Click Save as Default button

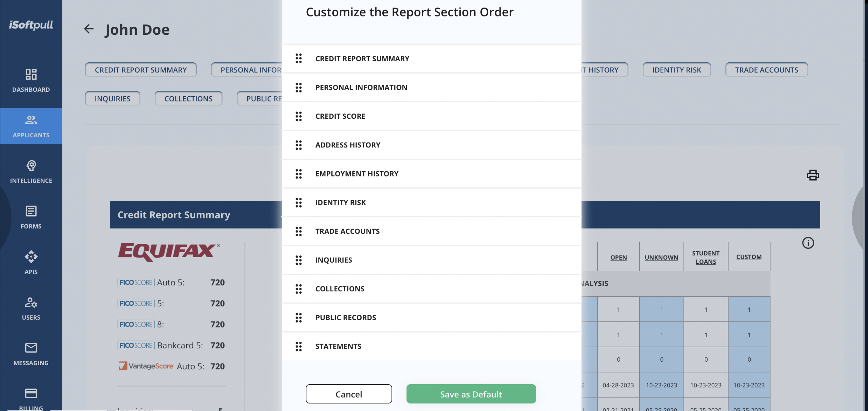point(471,393)
